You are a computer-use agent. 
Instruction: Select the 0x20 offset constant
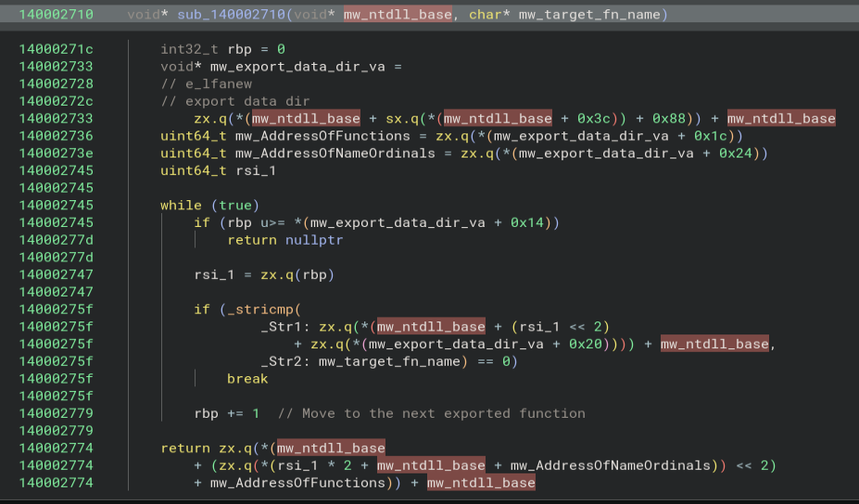pos(585,344)
